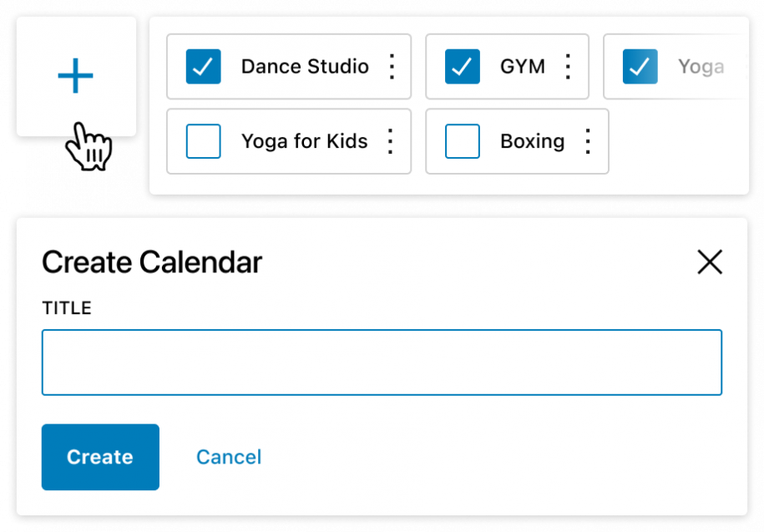Click the Cancel link

228,457
